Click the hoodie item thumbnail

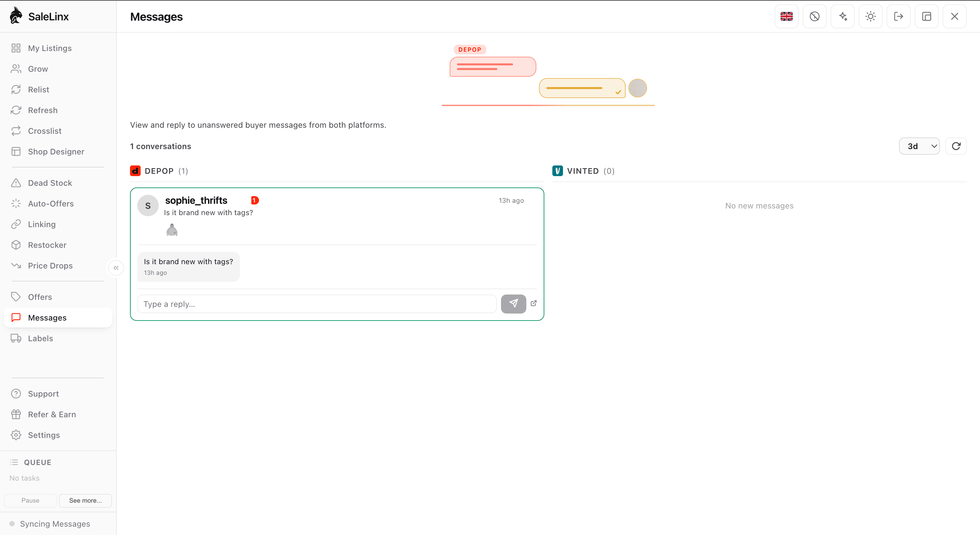(x=172, y=230)
